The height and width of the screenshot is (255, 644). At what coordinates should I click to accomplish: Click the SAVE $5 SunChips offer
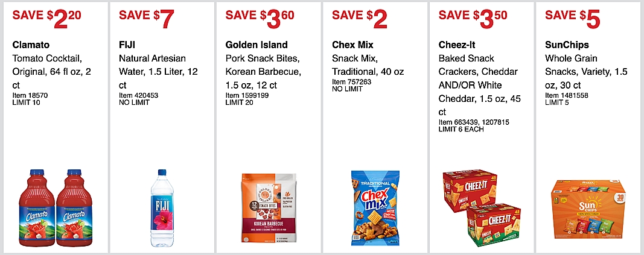coord(572,18)
